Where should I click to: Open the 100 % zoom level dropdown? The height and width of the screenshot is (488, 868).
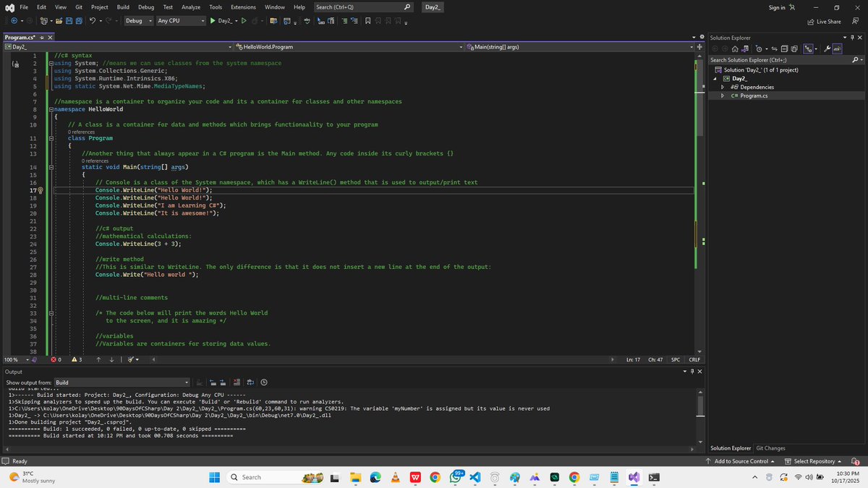[x=17, y=359]
